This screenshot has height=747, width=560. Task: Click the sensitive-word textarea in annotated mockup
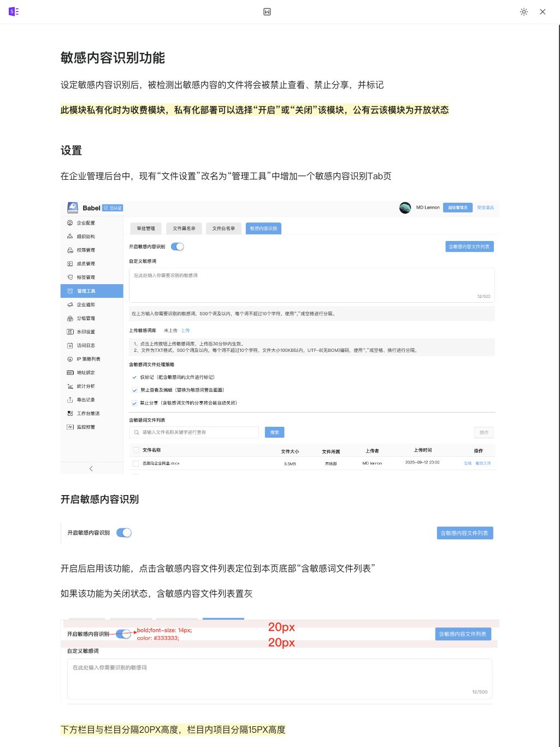(x=280, y=679)
